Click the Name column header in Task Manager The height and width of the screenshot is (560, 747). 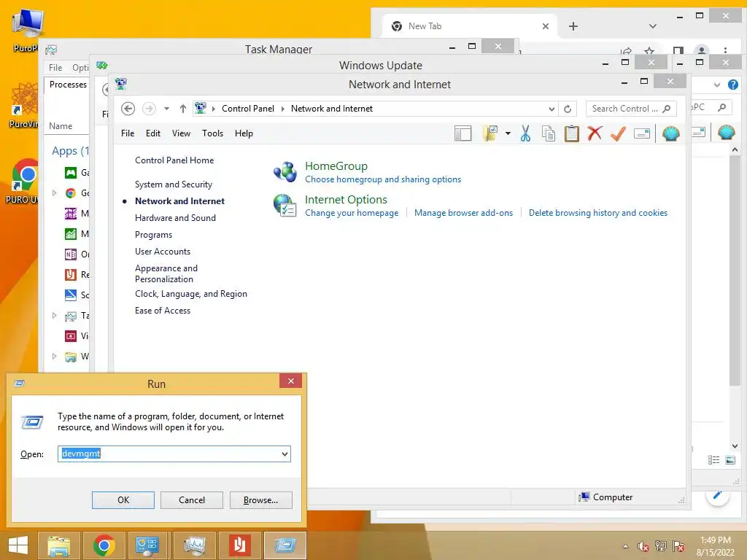pos(61,126)
